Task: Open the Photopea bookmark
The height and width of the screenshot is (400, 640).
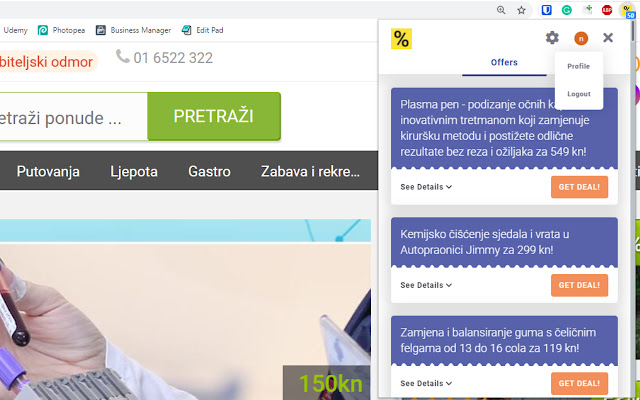Action: pos(61,30)
